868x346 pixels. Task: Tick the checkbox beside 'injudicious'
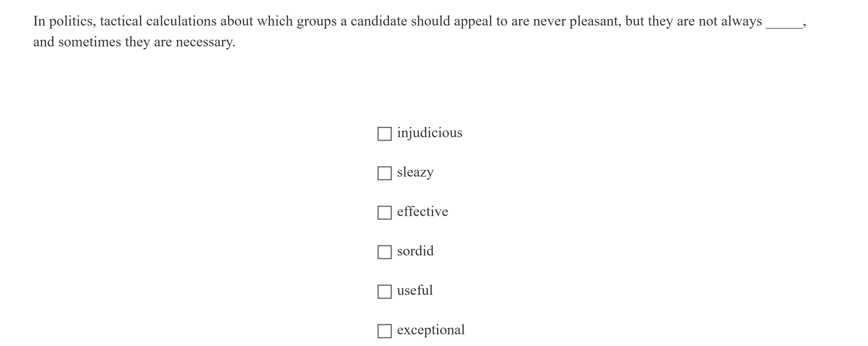point(385,134)
